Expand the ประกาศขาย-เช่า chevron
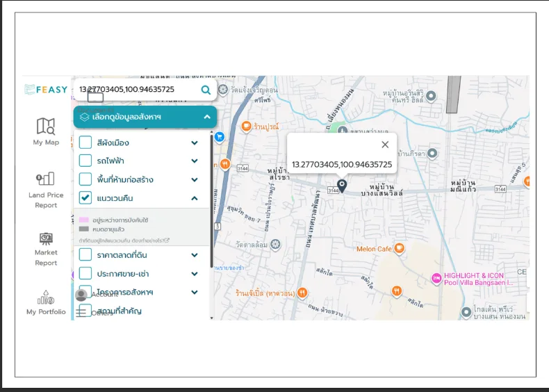The image size is (549, 392). coord(195,274)
